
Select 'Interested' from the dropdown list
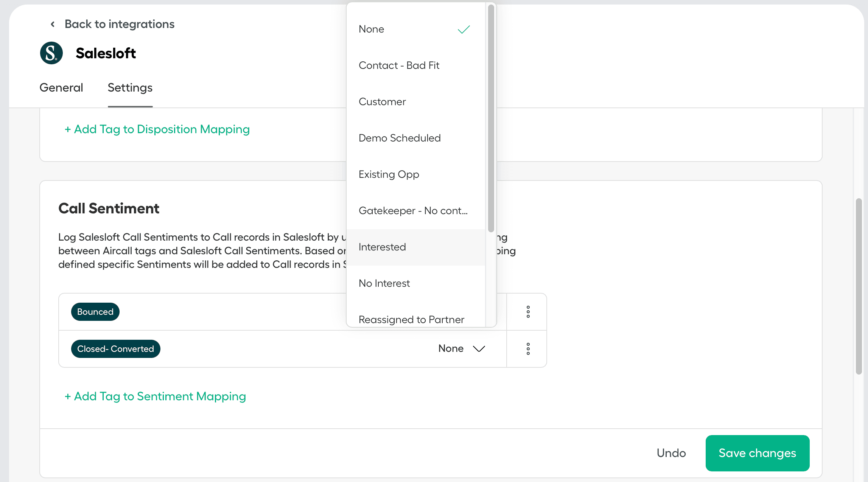pos(382,247)
